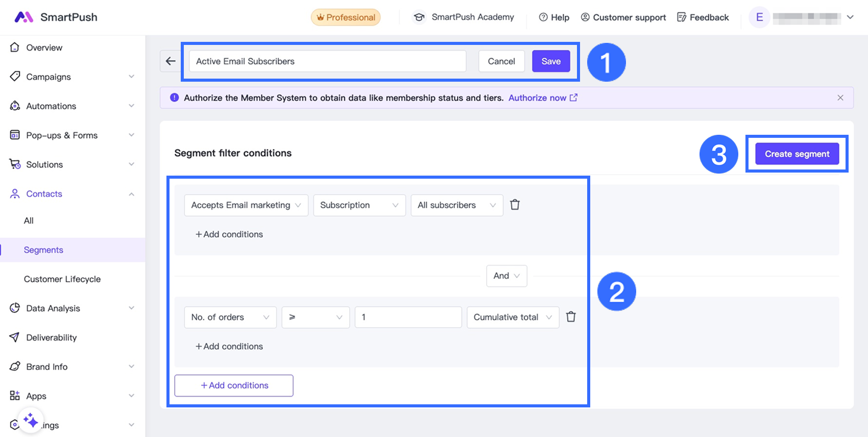The height and width of the screenshot is (437, 868).
Task: Click the segment name input field
Action: pyautogui.click(x=327, y=61)
